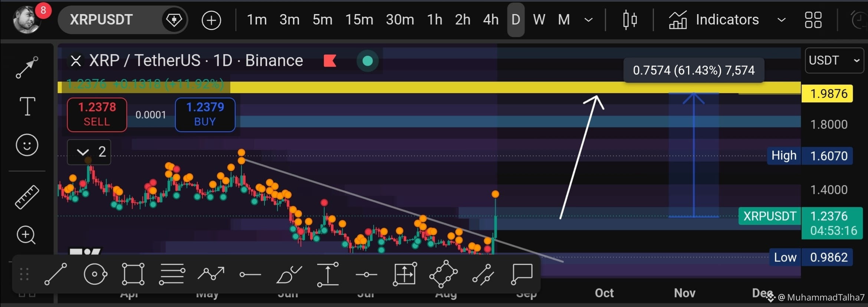Screen dimensions: 868x307
Task: Open the layout grid selector
Action: click(x=813, y=20)
